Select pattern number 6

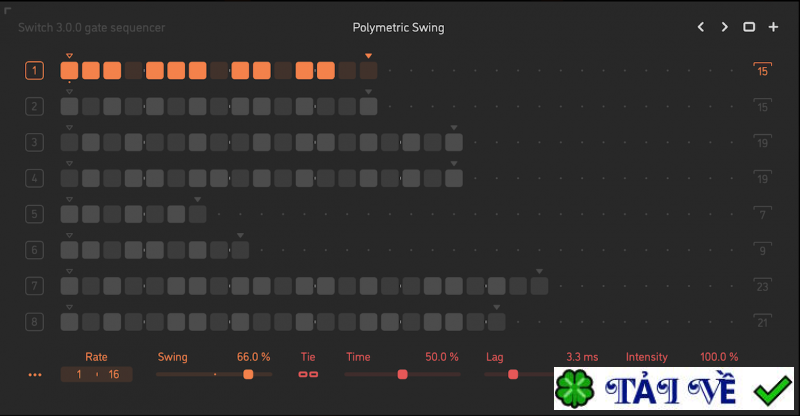[x=35, y=250]
